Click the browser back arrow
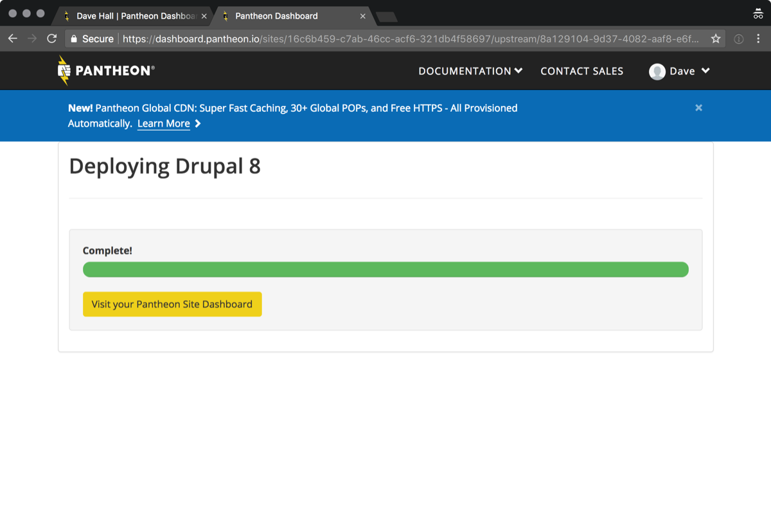This screenshot has height=532, width=771. click(12, 39)
